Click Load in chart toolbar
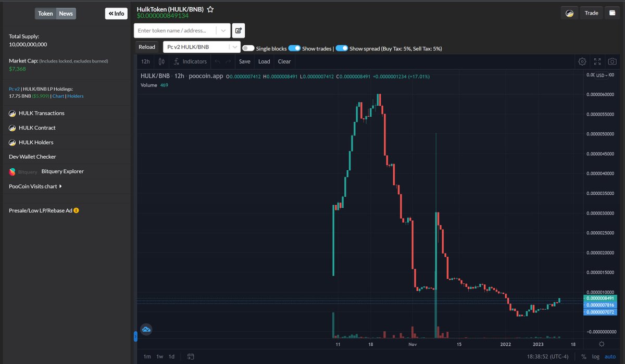 264,61
